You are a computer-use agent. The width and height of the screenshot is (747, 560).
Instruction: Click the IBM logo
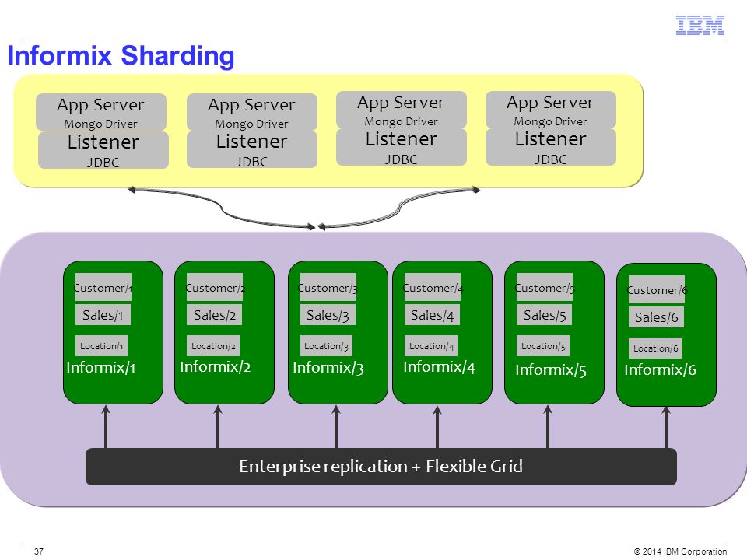click(x=700, y=25)
